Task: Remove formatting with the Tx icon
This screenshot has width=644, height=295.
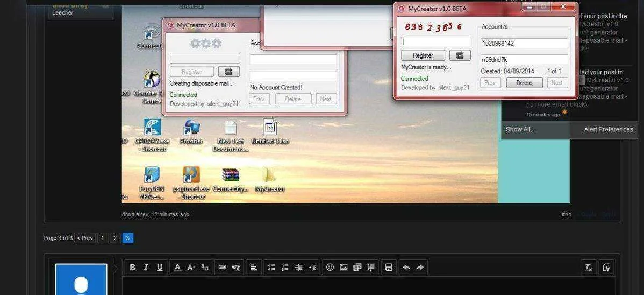Action: (x=589, y=268)
